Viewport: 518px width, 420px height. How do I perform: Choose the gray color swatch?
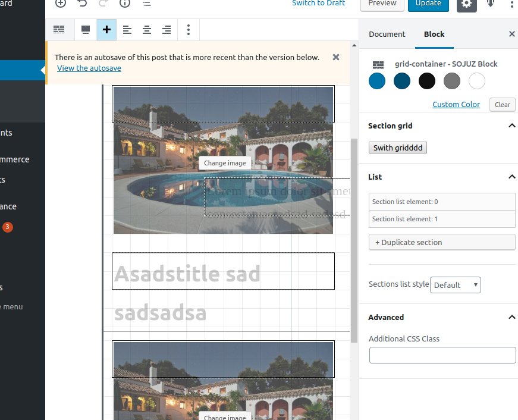(x=452, y=81)
